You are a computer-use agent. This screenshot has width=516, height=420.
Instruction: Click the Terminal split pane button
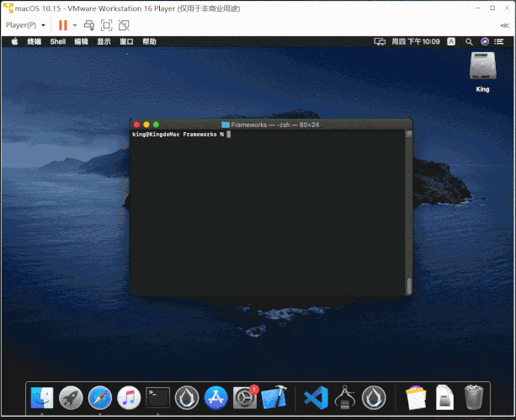pyautogui.click(x=409, y=134)
